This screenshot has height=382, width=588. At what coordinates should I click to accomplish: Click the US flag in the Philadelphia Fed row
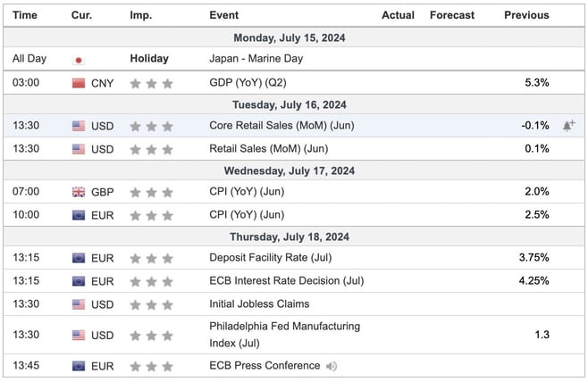coord(79,336)
